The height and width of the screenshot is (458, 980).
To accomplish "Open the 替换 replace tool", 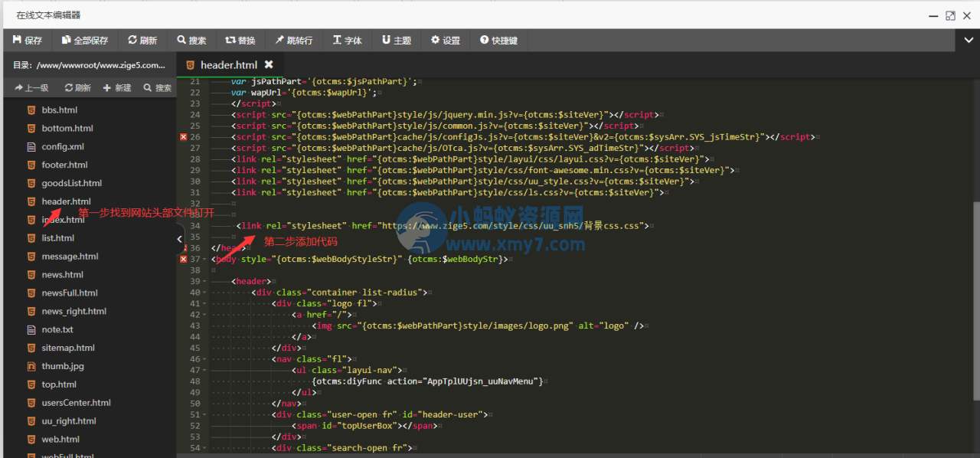I will click(240, 41).
